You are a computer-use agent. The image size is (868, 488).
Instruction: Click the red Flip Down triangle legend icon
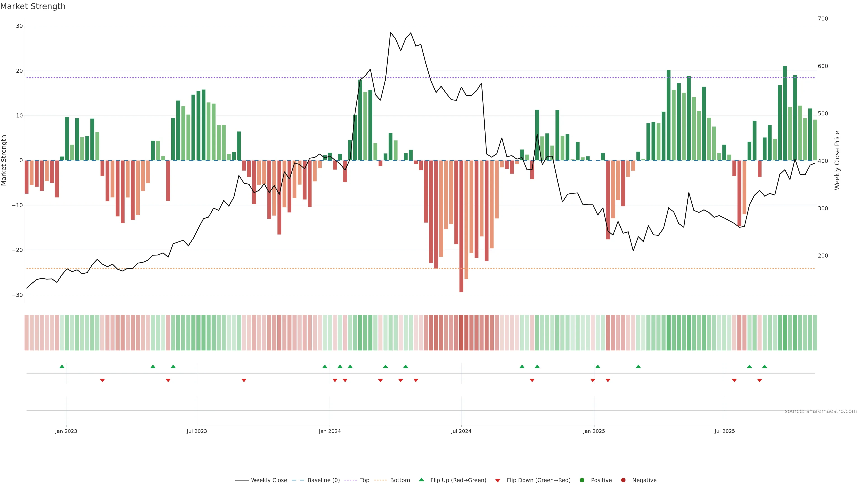click(x=498, y=481)
